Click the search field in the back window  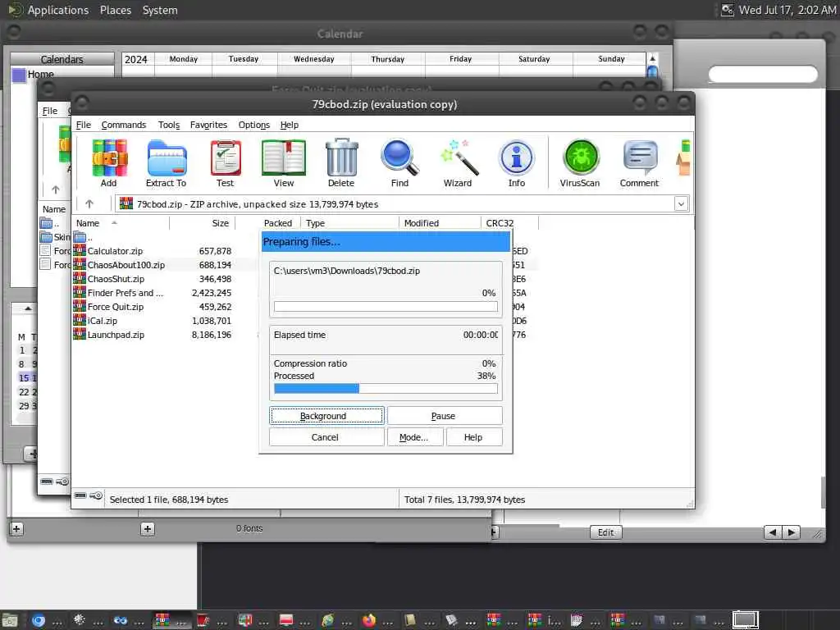point(763,75)
